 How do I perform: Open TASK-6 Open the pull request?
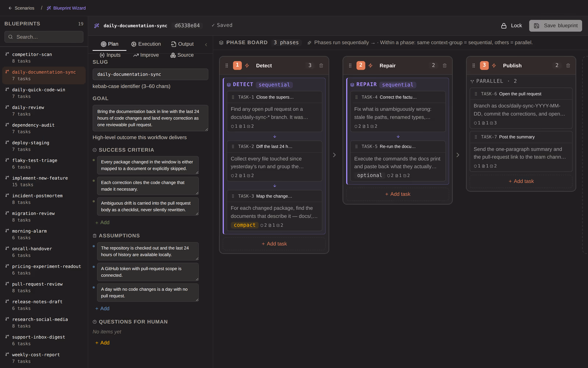[521, 108]
